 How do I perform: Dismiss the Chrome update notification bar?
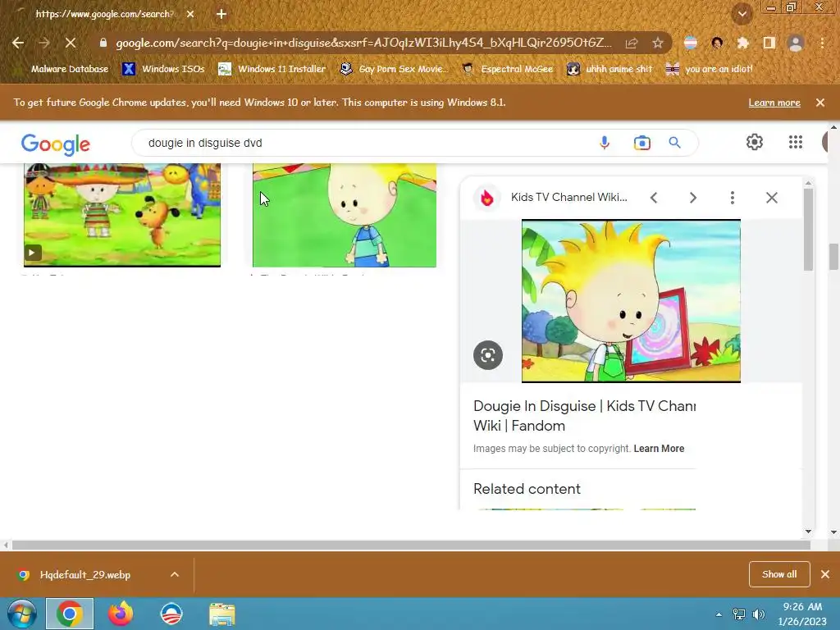820,103
